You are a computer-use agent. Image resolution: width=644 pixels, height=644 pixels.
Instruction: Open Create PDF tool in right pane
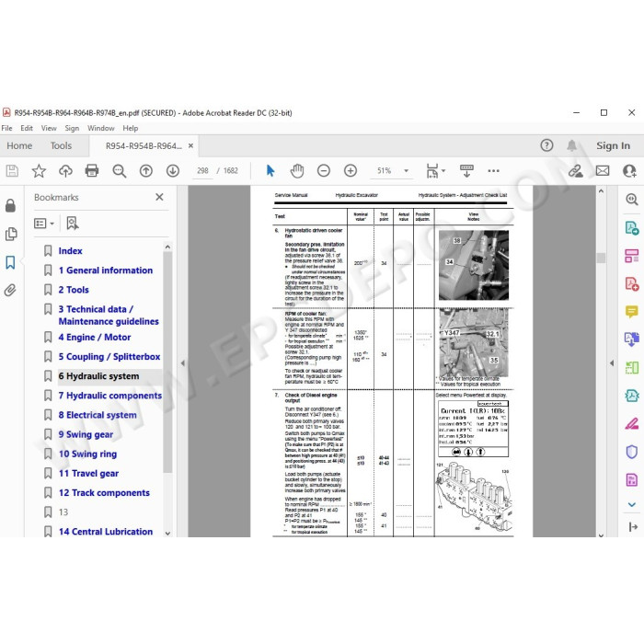point(631,283)
